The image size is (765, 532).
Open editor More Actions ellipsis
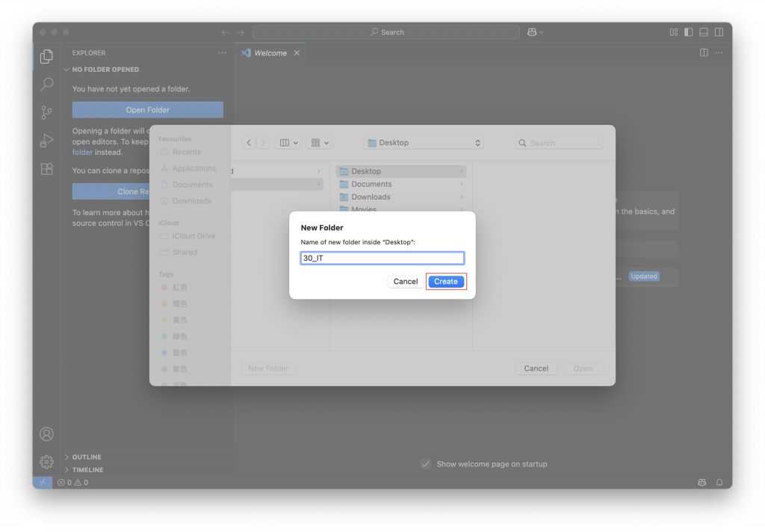[719, 53]
